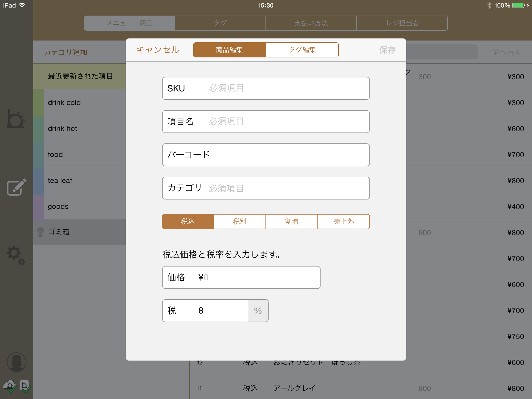The image size is (532, 399).
Task: Tap the battery indicator in status bar
Action: pyautogui.click(x=518, y=5)
